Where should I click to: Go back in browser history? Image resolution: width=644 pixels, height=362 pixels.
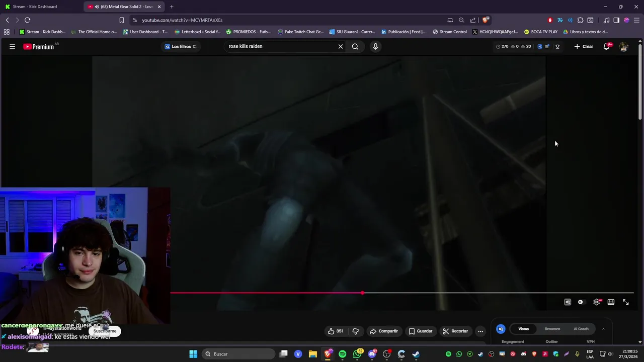pyautogui.click(x=7, y=20)
